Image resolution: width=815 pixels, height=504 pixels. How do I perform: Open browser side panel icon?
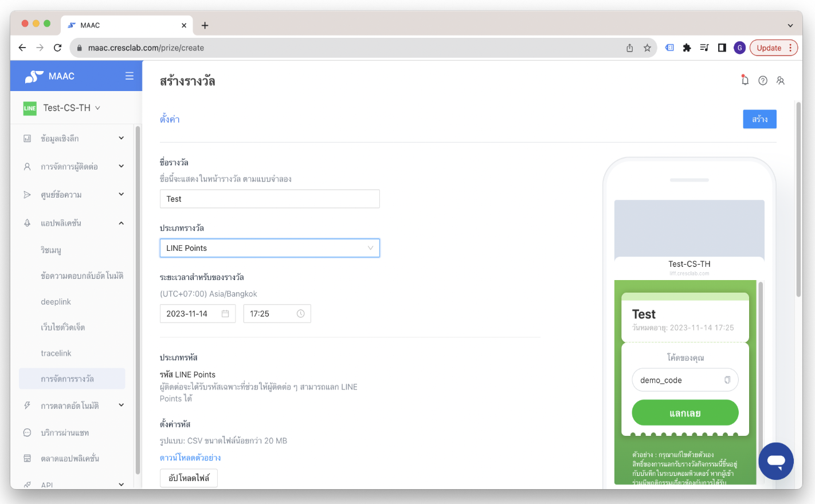click(722, 48)
